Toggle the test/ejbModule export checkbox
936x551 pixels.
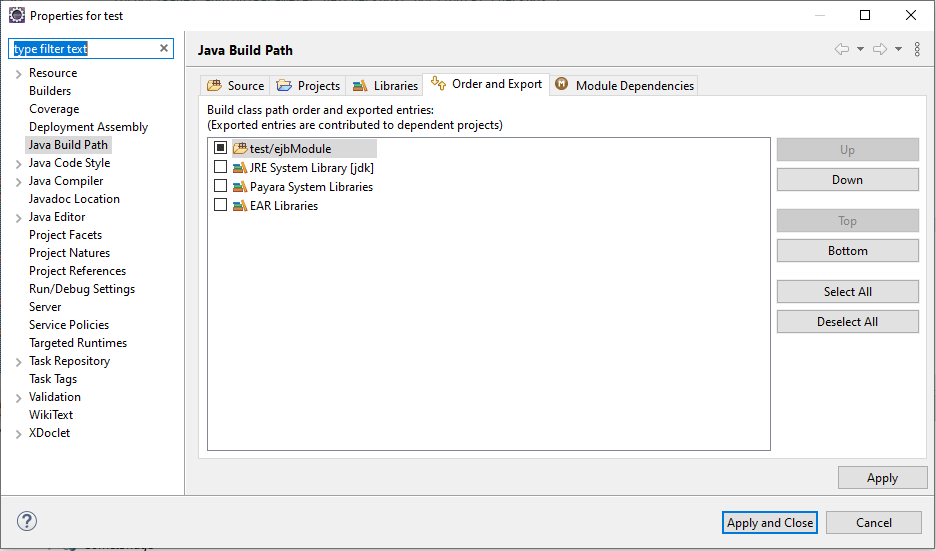[x=221, y=149]
